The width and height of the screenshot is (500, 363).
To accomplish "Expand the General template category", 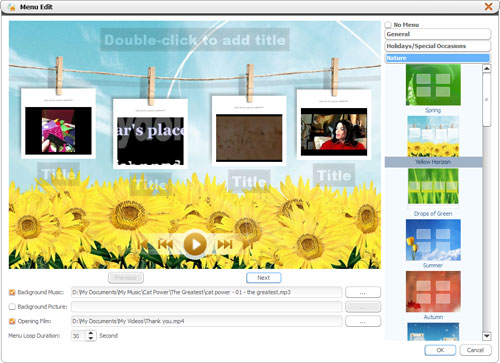I will (438, 34).
